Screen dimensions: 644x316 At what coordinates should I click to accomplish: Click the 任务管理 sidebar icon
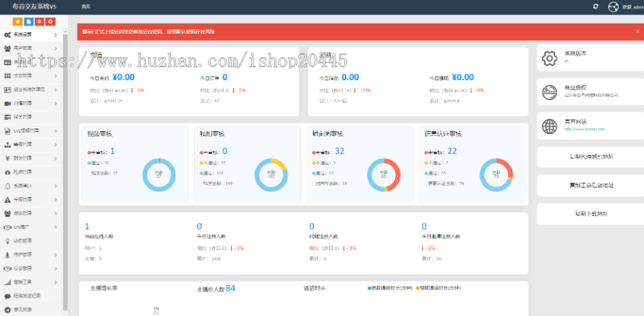(x=7, y=117)
